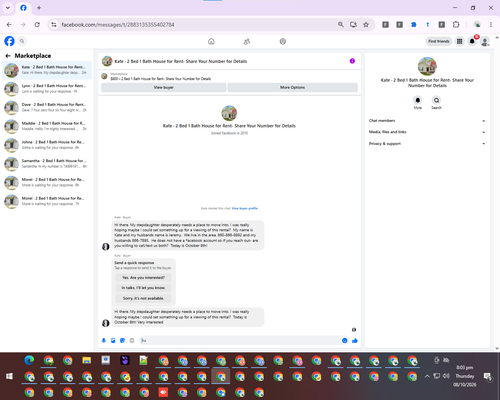Click the message input field
Viewport: 500px width, 400px height.
click(x=240, y=340)
